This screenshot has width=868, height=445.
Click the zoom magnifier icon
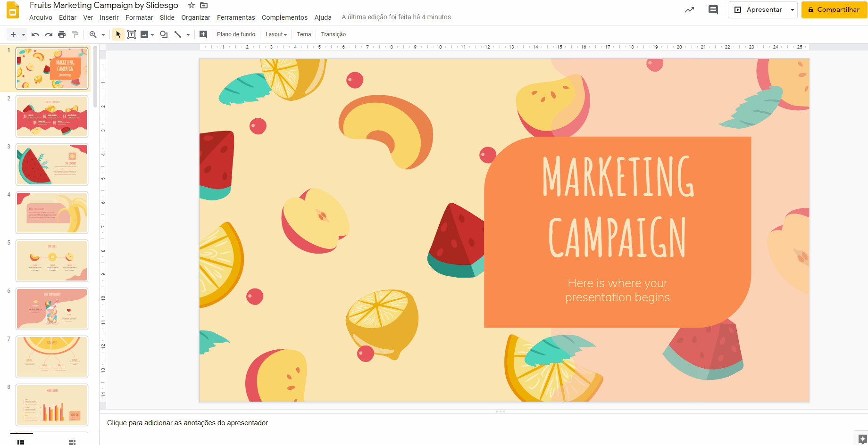point(93,34)
